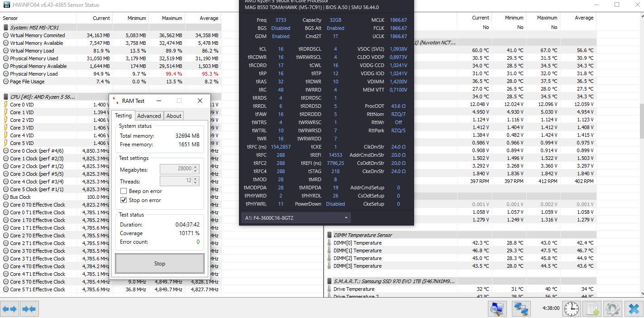Maximize the HWiNFO64 window

pyautogui.click(x=617, y=5)
